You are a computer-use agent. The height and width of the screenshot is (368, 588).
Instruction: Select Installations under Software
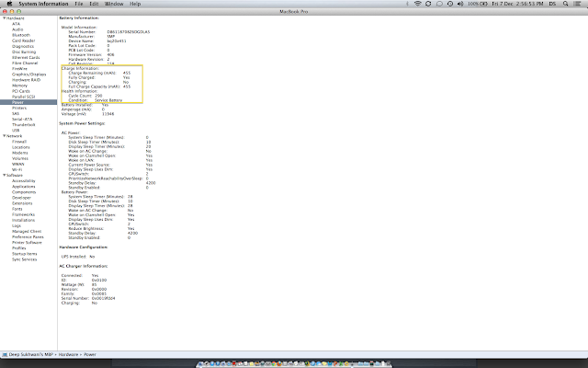pyautogui.click(x=23, y=220)
